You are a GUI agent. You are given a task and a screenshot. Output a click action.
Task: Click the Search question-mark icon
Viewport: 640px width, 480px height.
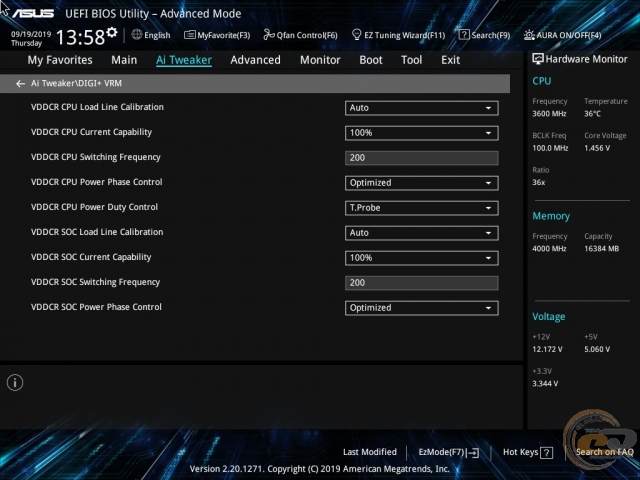pyautogui.click(x=464, y=35)
